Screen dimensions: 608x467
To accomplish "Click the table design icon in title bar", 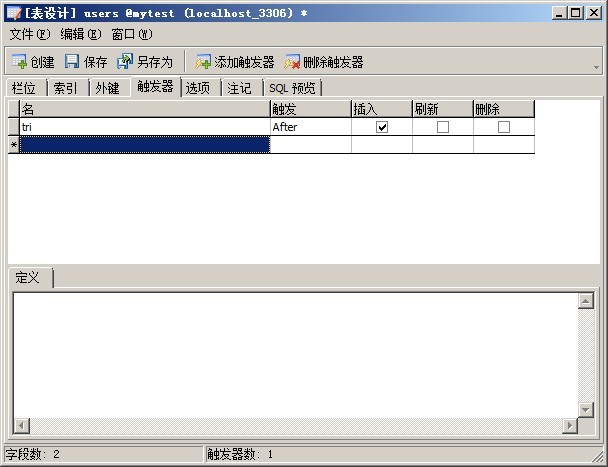I will tap(14, 13).
